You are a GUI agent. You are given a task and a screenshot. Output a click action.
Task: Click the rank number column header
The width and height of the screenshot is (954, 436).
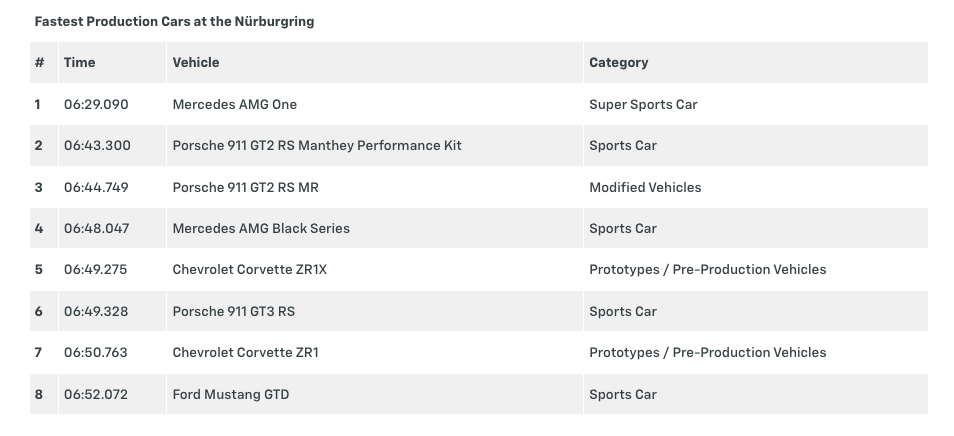[39, 62]
